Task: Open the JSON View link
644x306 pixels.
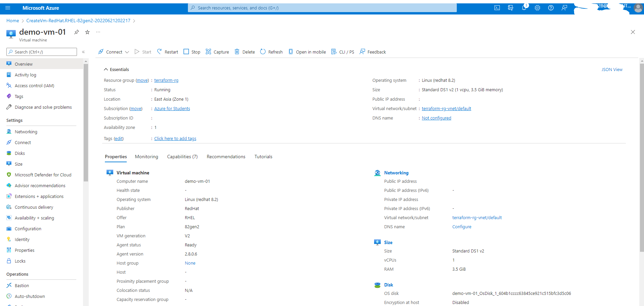Action: point(612,70)
